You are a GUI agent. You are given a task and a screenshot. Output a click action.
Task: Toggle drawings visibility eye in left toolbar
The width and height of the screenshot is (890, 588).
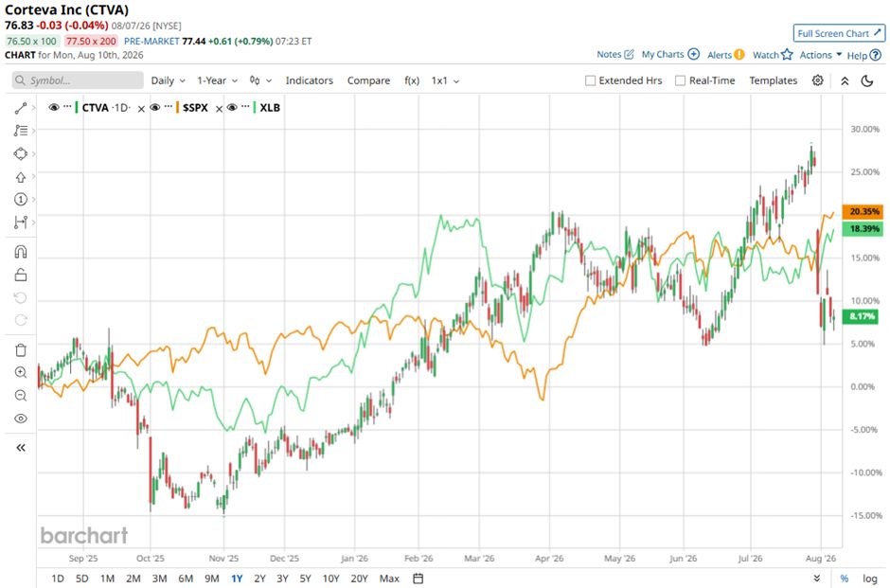[21, 419]
